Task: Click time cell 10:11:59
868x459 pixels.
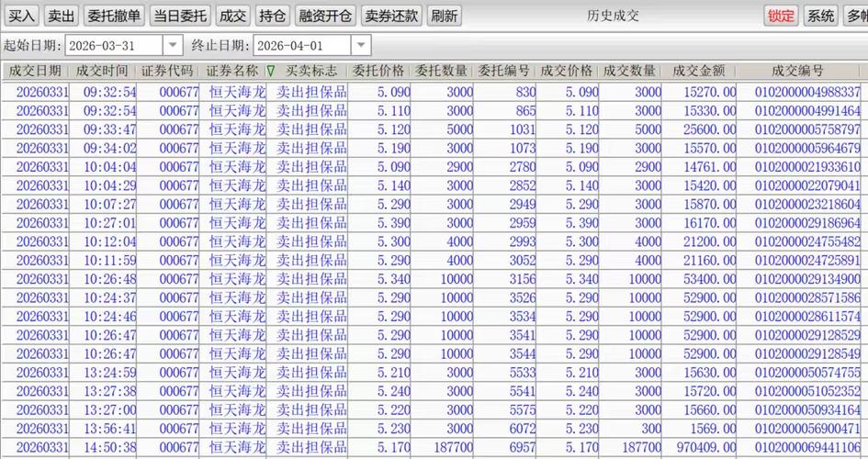Action: click(x=109, y=261)
